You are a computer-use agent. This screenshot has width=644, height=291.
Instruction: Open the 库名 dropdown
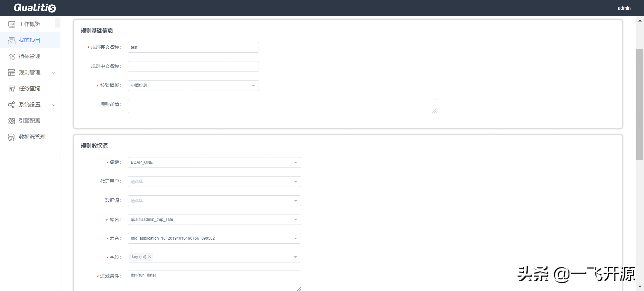[x=214, y=220]
